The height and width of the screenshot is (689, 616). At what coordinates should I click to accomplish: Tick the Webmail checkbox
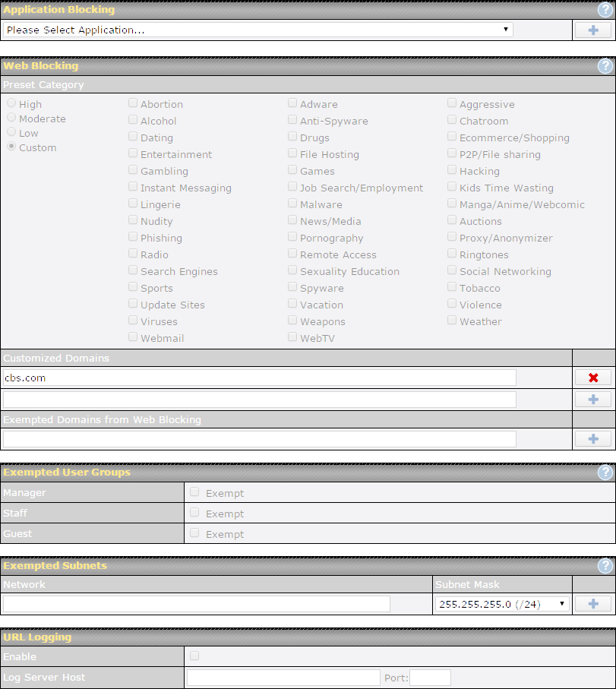[x=133, y=337]
